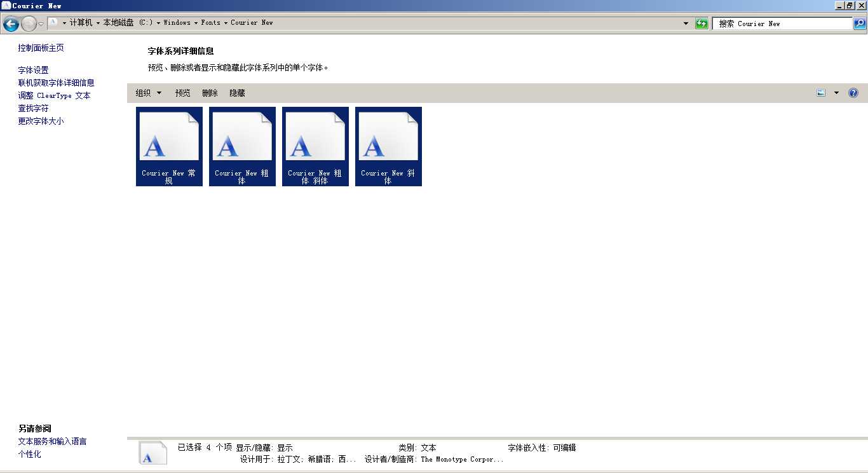Viewport: 868px width, 473px height.
Task: Open 联机获取字体详细信息 link
Action: (x=56, y=83)
